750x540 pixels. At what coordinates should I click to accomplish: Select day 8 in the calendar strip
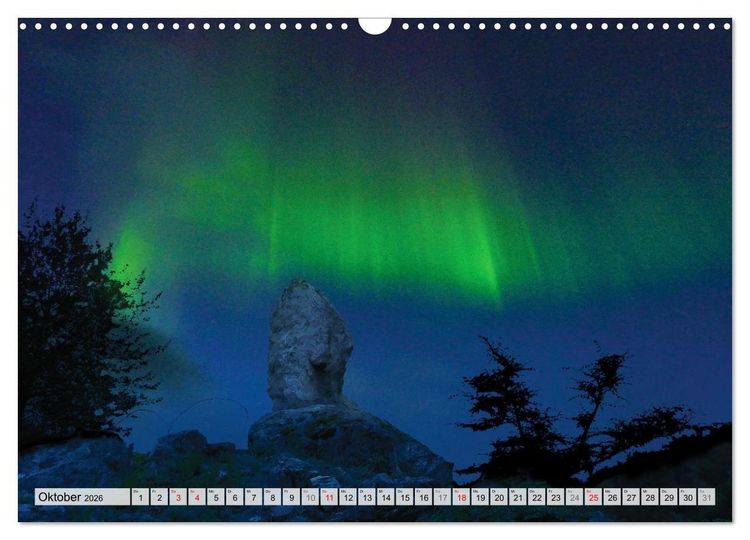[273, 496]
